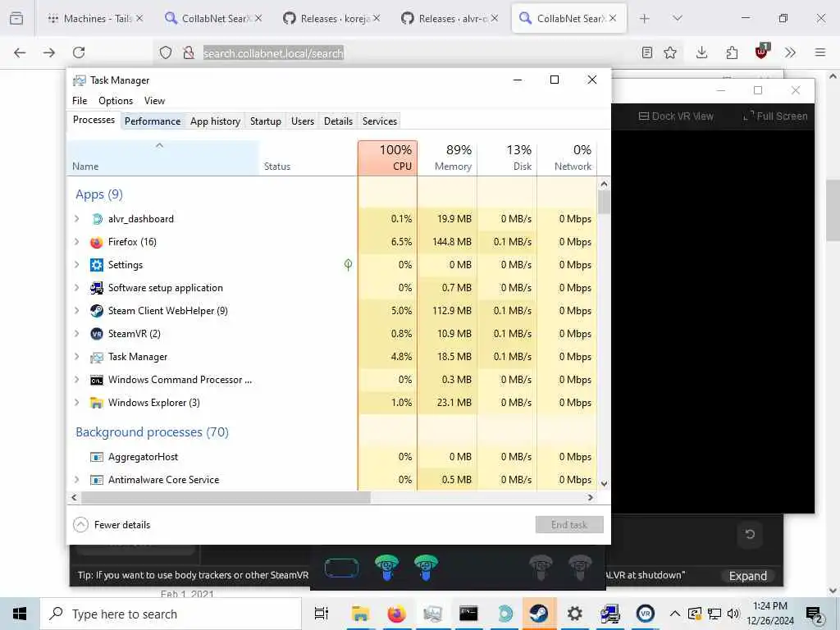
Task: Sort processes by Memory column header
Action: pos(447,158)
